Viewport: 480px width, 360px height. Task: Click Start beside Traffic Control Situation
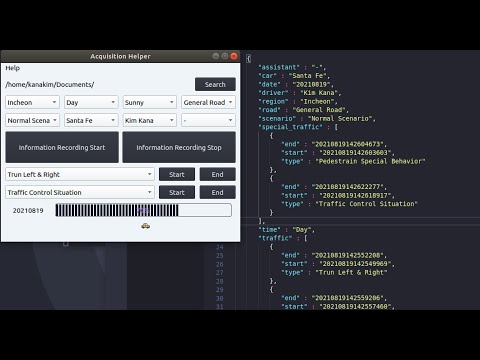tap(177, 192)
